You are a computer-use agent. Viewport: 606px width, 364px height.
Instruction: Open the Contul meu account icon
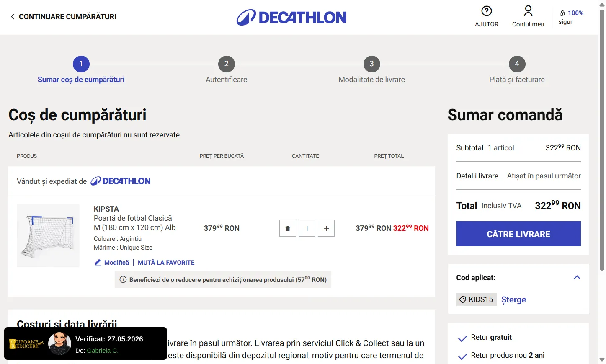point(528,11)
